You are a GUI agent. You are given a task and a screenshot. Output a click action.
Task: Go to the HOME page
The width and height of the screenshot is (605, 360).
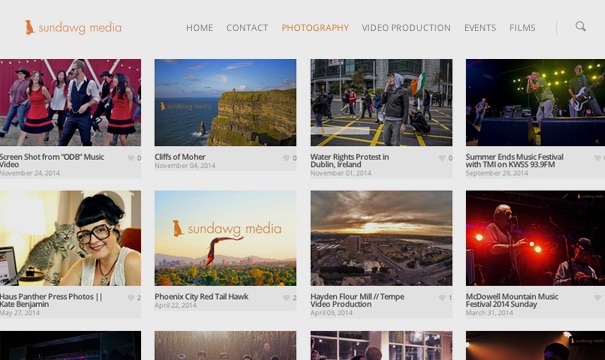199,28
